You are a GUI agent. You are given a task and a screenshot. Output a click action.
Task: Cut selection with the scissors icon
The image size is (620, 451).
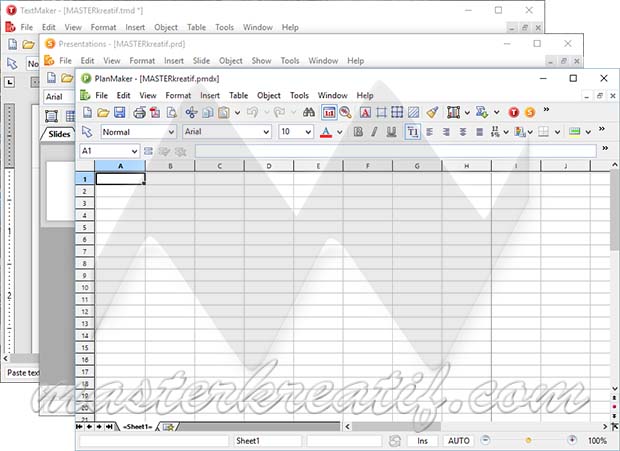point(191,113)
